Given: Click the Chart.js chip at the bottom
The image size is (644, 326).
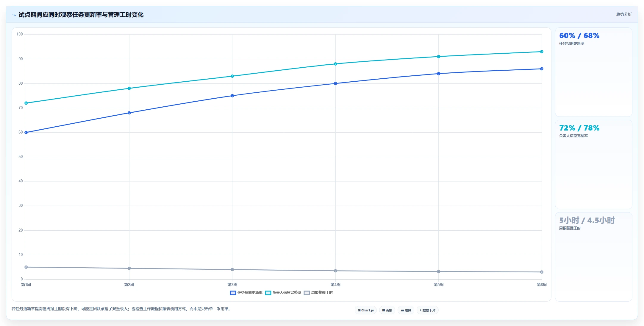Looking at the screenshot, I should 365,310.
